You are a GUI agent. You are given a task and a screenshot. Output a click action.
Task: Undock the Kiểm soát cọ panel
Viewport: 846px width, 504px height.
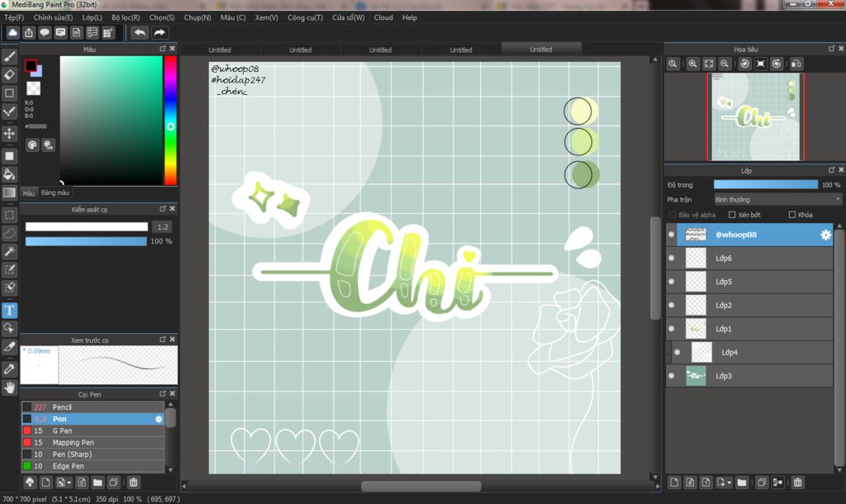163,209
